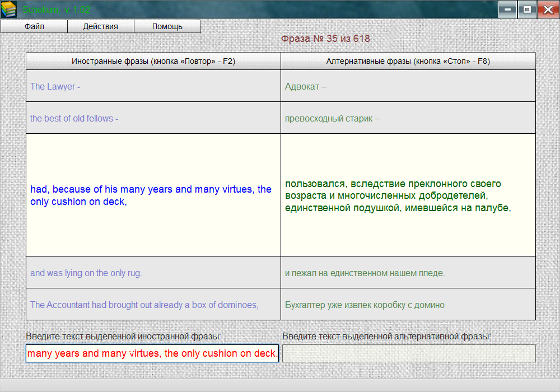Click the Scholium books app icon
The width and height of the screenshot is (560, 392).
(9, 9)
